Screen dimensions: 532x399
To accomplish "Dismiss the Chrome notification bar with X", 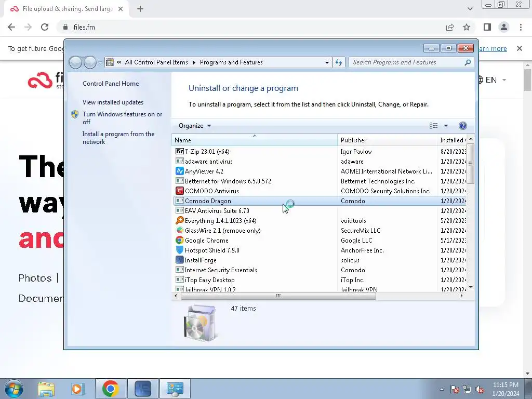I will [520, 48].
